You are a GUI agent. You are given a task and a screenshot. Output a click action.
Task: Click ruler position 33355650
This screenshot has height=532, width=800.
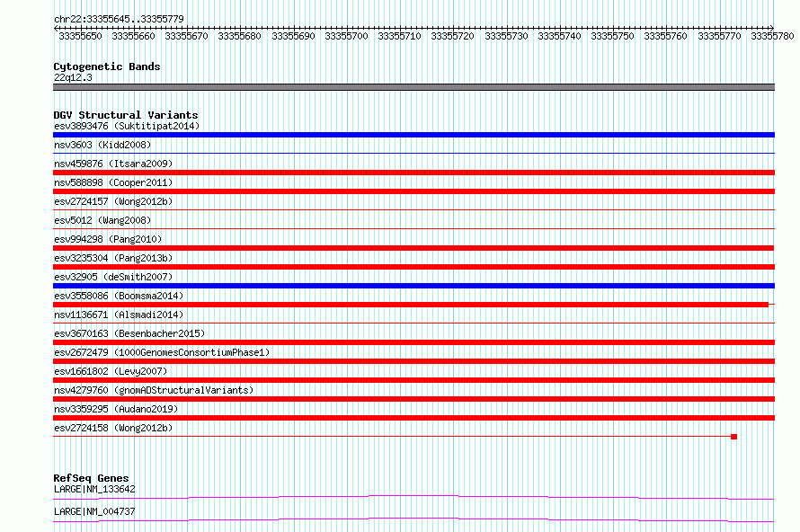click(80, 36)
